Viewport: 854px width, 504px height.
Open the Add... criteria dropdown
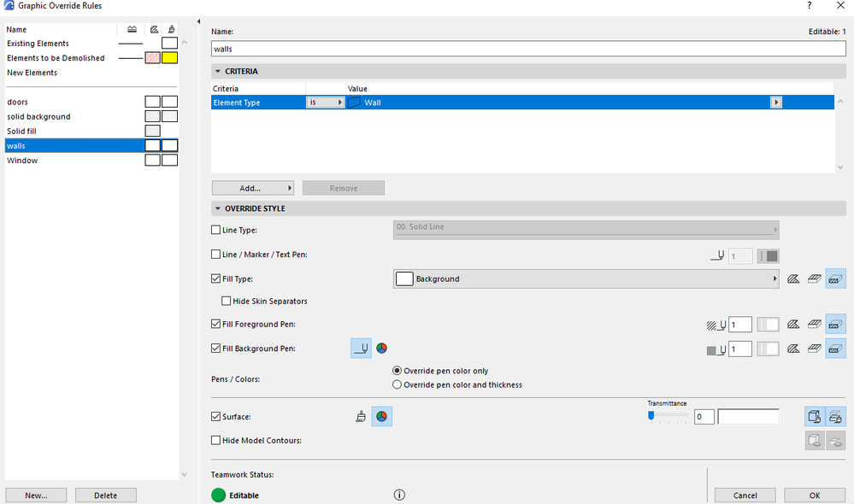point(253,188)
